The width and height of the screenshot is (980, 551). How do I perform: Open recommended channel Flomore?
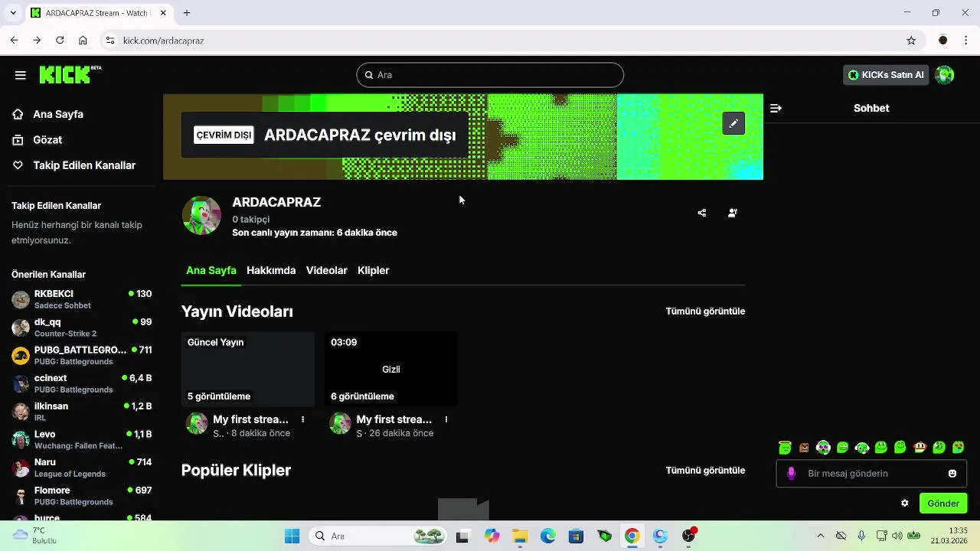[81, 496]
